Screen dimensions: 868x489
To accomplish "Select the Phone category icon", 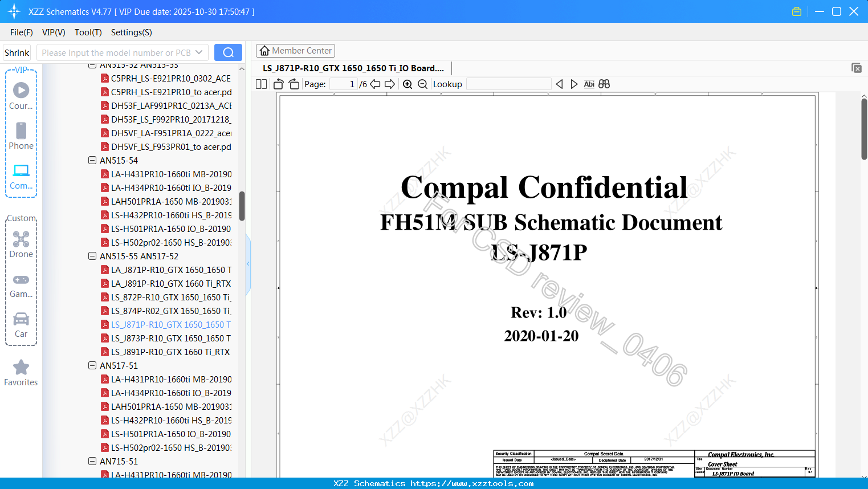I will pyautogui.click(x=21, y=136).
